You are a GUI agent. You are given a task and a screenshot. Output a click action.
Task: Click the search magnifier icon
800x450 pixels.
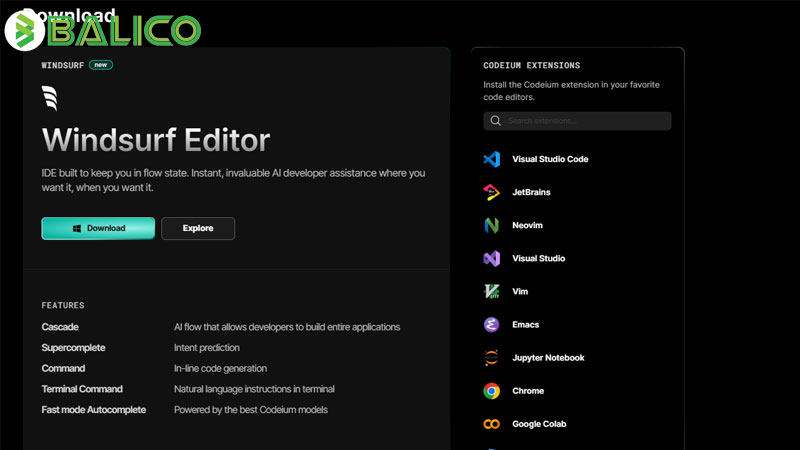pyautogui.click(x=495, y=121)
